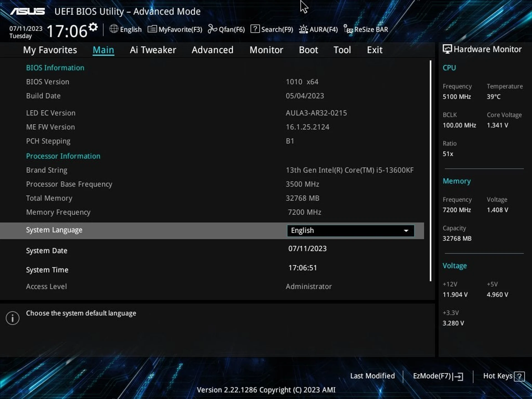Go to the Advanced tab
The image size is (532, 399).
[213, 50]
